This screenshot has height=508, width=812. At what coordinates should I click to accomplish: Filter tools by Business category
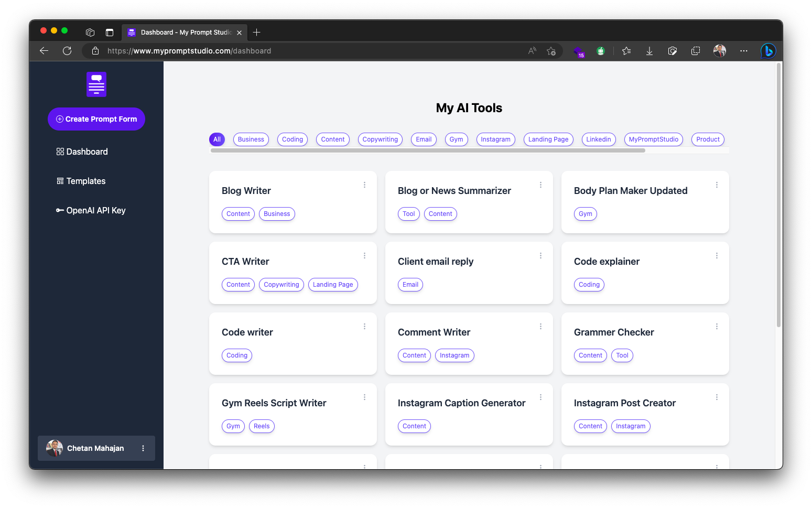(x=251, y=139)
